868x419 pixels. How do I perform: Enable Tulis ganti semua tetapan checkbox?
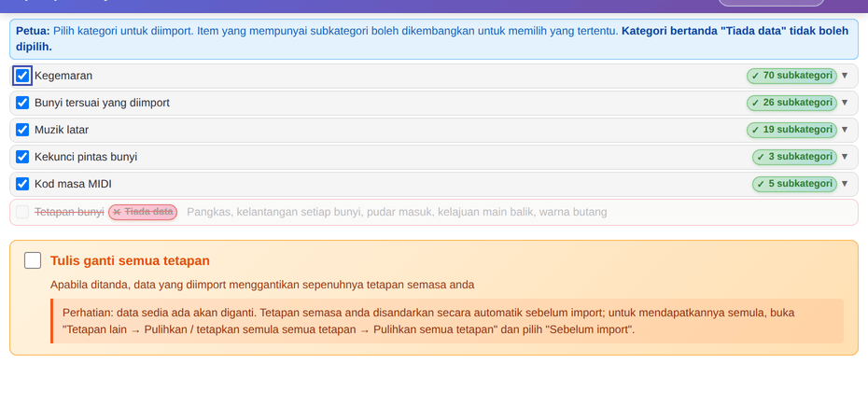[x=33, y=260]
